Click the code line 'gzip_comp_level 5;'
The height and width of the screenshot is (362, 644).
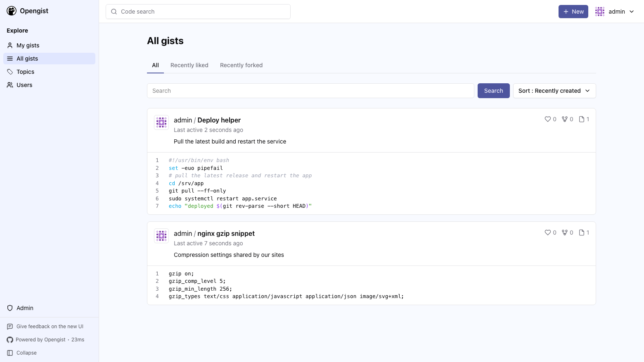197,281
